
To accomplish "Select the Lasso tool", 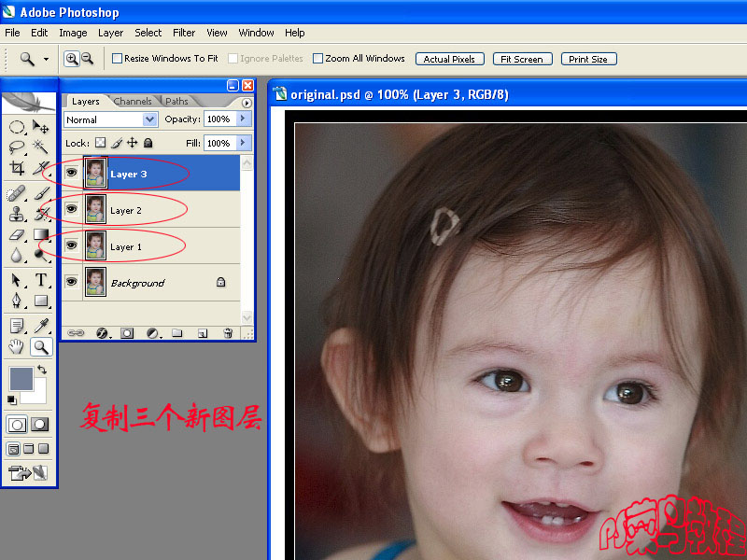I will (x=17, y=147).
